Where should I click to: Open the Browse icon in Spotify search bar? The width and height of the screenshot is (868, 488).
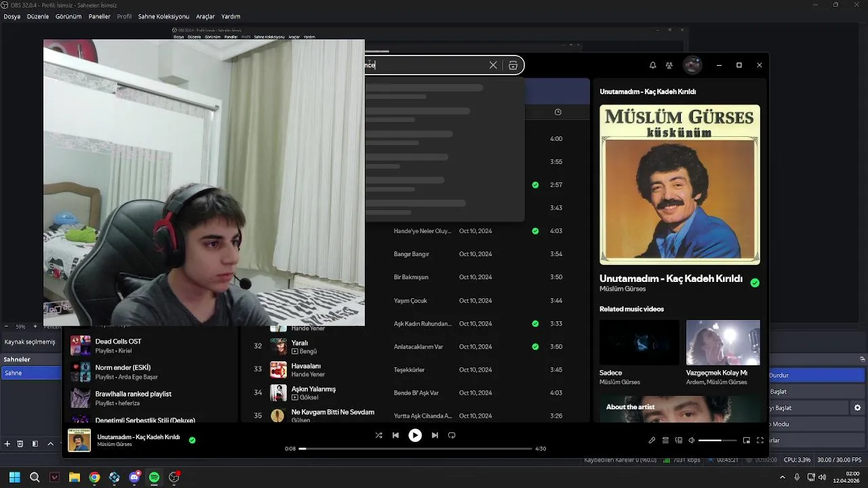coord(513,65)
